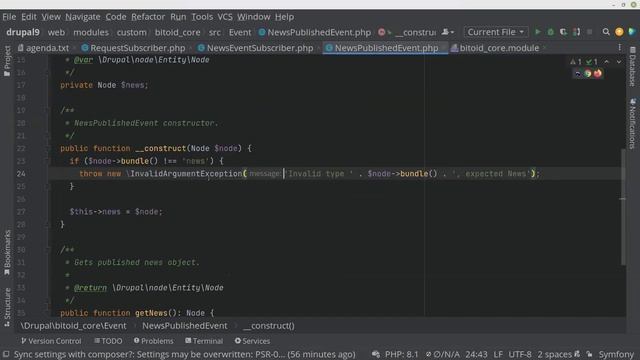Switch to the RequestSubscriber.php tab
640x360 pixels.
tap(133, 48)
